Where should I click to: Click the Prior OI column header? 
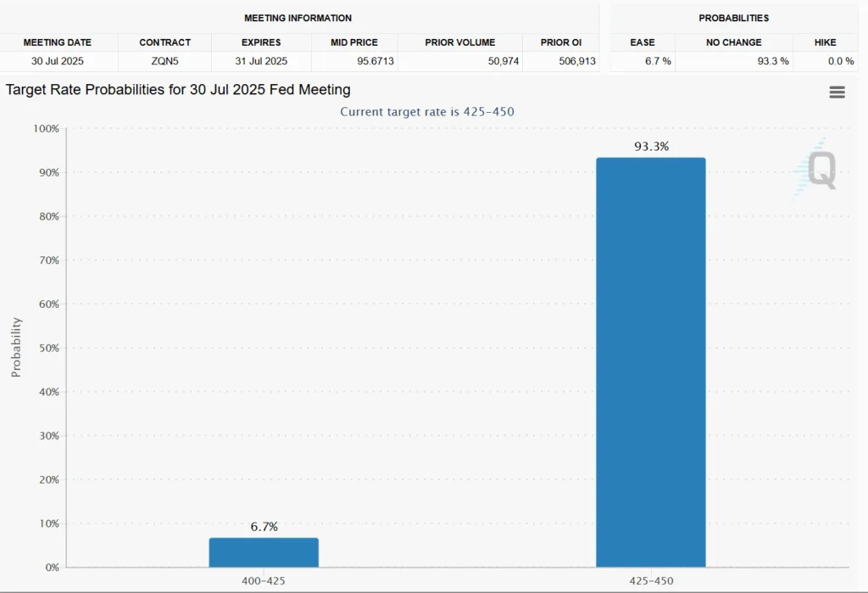559,42
